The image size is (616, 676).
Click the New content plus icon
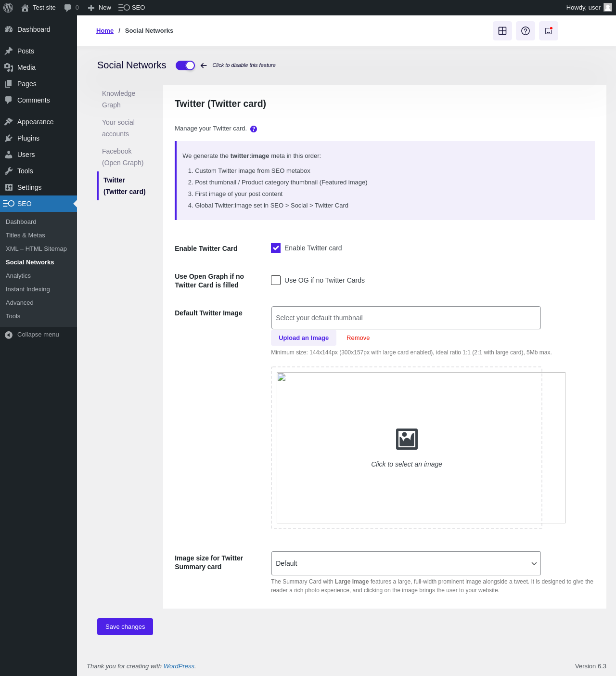pyautogui.click(x=91, y=8)
